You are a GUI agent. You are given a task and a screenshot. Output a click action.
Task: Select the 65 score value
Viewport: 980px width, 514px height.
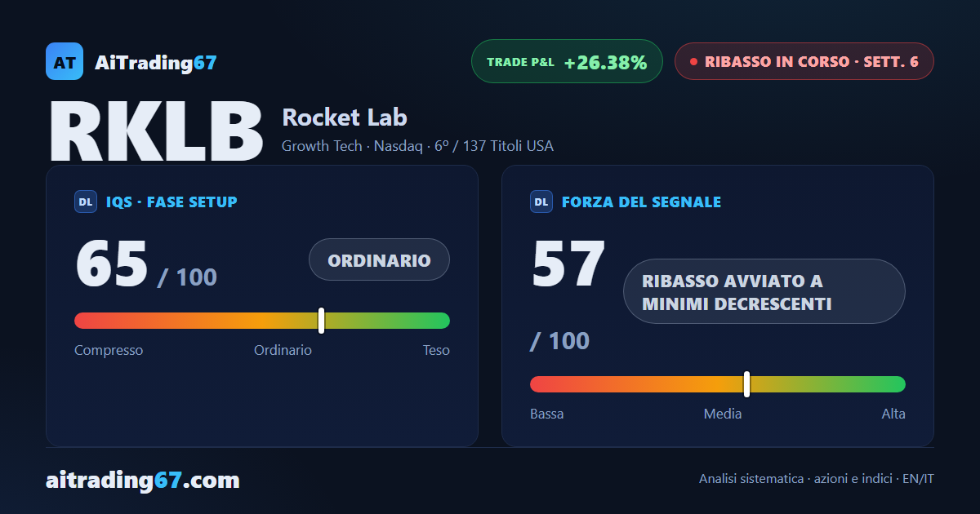point(112,264)
